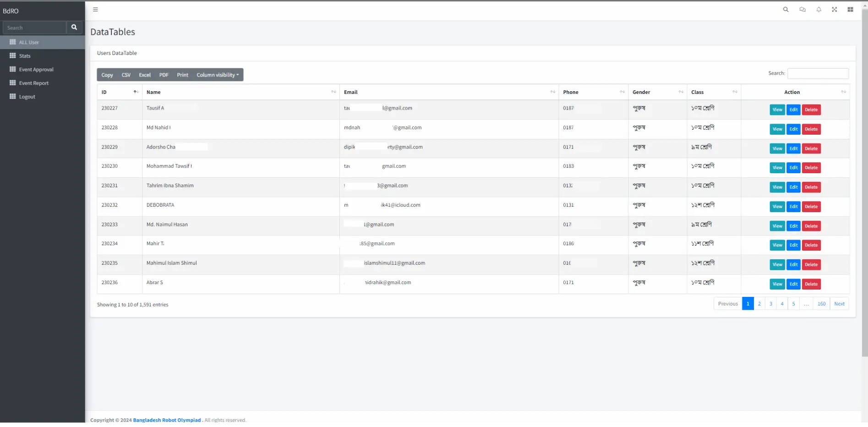Open the search icon in the top navbar
Viewport: 868px width, 427px height.
point(785,9)
